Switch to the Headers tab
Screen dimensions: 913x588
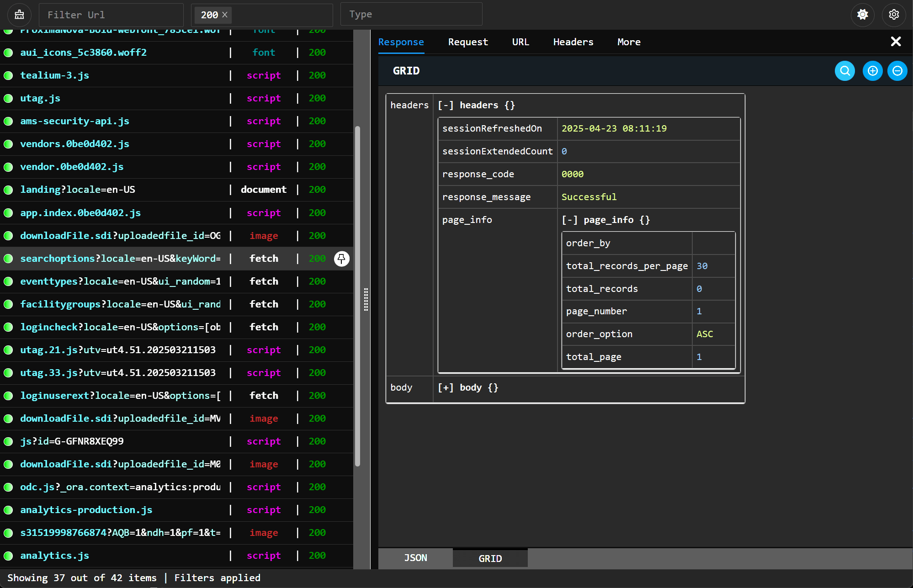[573, 42]
